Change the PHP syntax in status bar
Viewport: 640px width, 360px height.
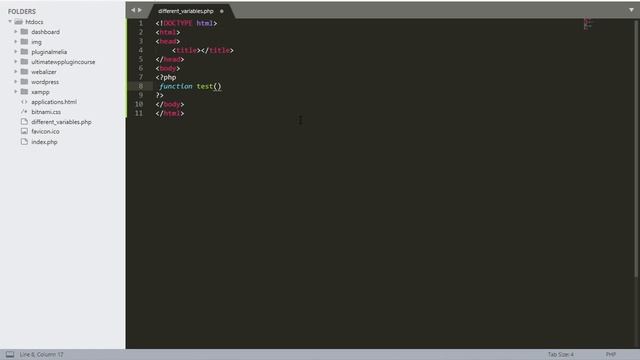[x=611, y=354]
